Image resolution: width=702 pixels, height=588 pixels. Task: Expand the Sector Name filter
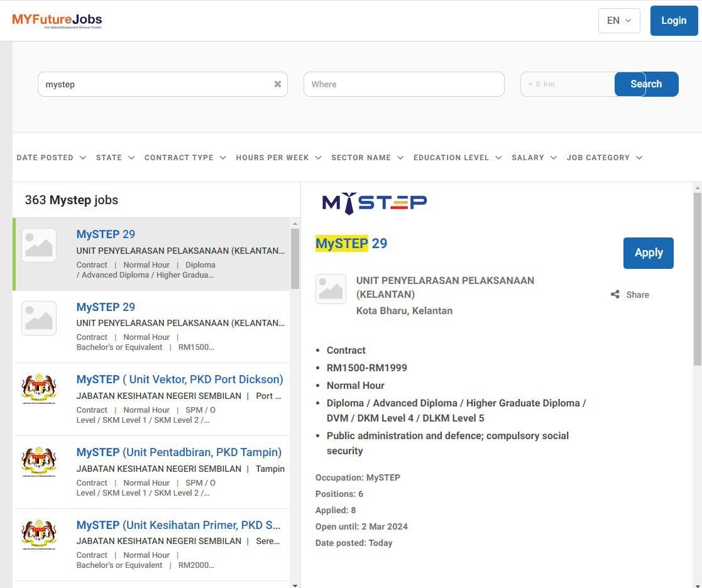pos(367,158)
